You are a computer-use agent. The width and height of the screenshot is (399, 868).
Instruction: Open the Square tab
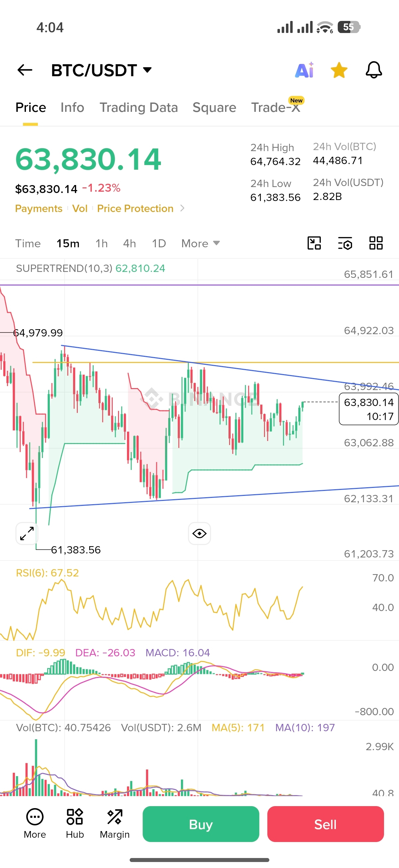coord(214,108)
